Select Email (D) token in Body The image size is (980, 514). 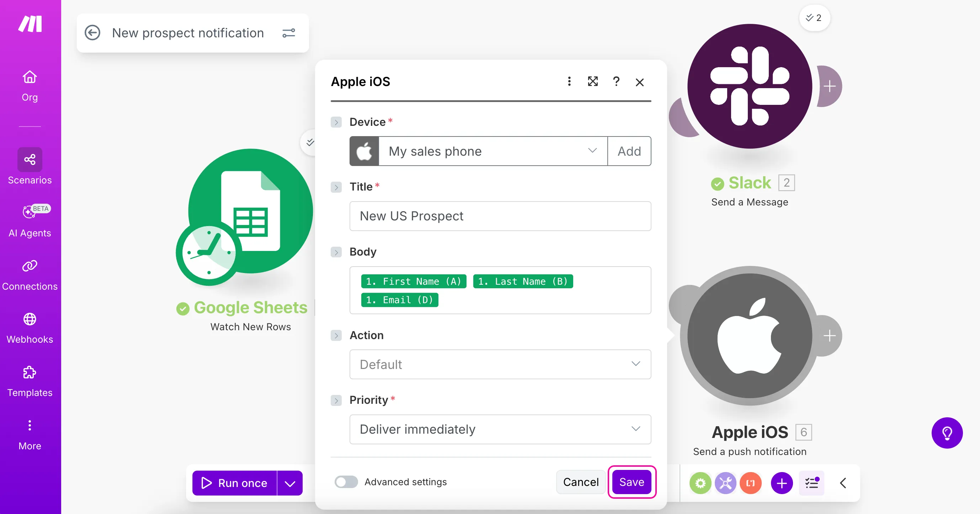click(x=399, y=300)
